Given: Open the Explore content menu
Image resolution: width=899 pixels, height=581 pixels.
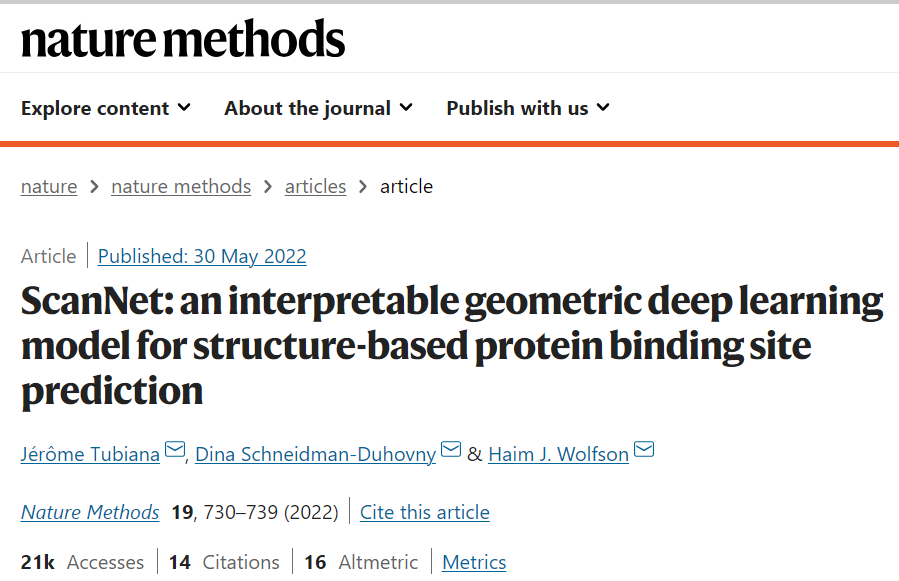Looking at the screenshot, I should coord(106,108).
